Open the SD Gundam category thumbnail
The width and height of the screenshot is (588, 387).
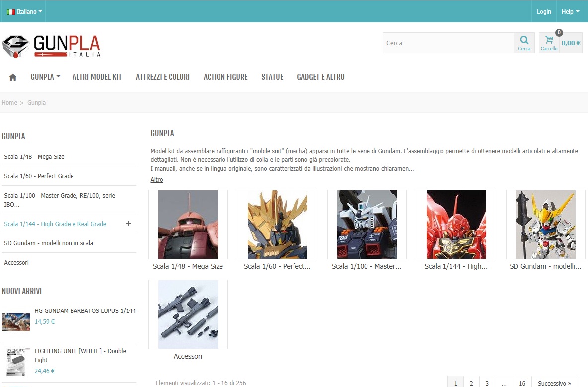pos(545,224)
